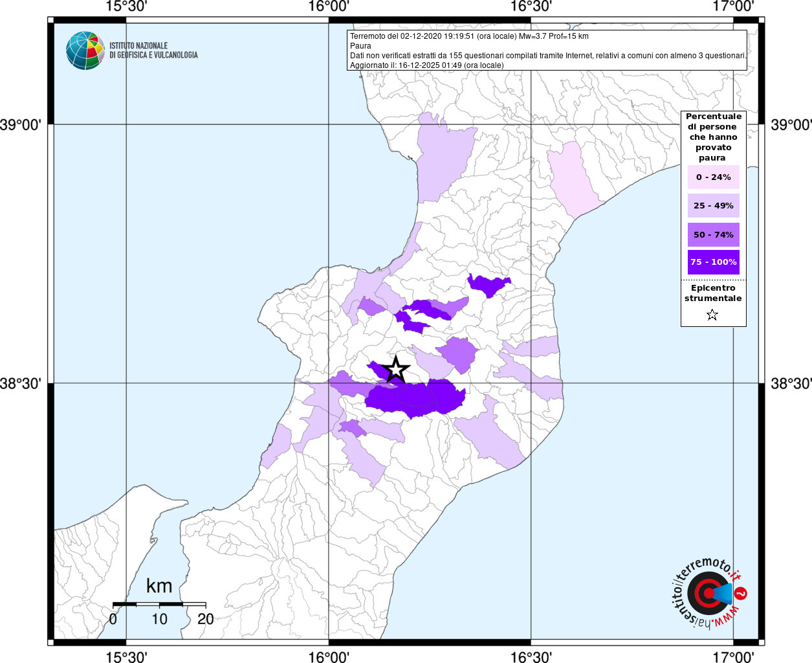Click the 'Istituto Nazionale di Geofisica e Vulcanologia' text
Image resolution: width=812 pixels, height=663 pixels.
pos(153,51)
